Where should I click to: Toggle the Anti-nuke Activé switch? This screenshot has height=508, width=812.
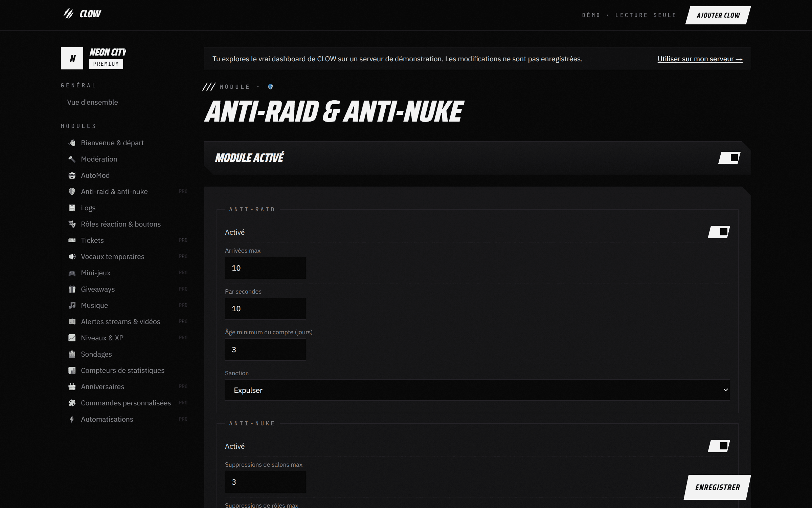click(719, 446)
